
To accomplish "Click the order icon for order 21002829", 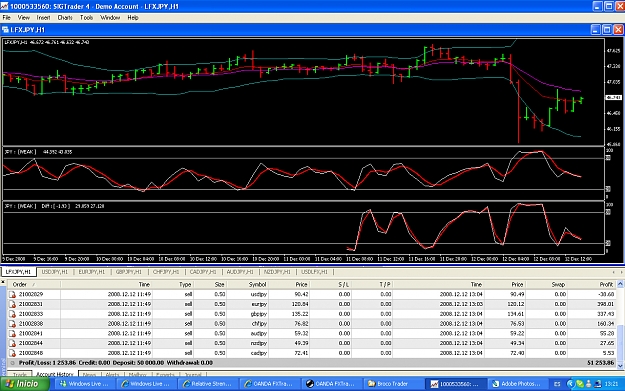I will pos(12,295).
